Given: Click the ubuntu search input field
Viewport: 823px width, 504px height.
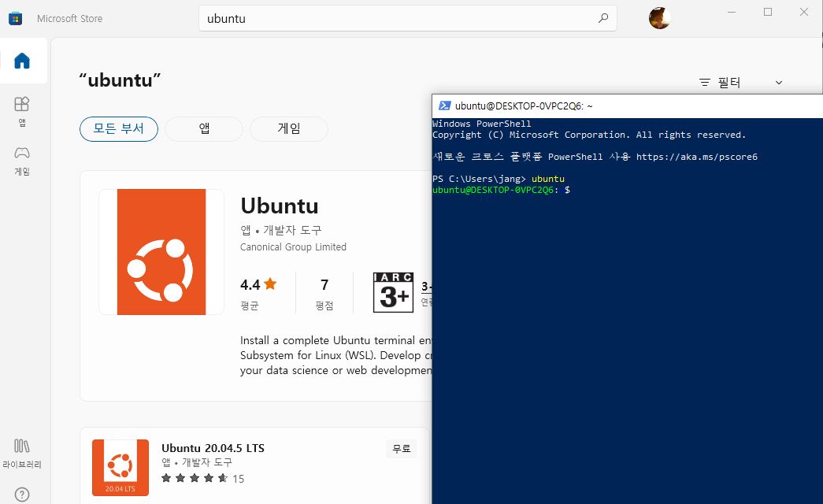Looking at the screenshot, I should tap(407, 18).
